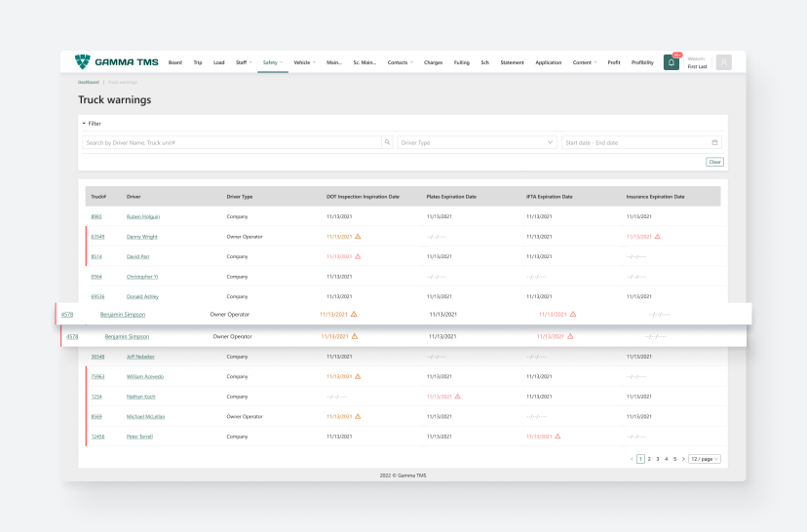Image resolution: width=807 pixels, height=532 pixels.
Task: Click warning icon in Nathan Koch's Plates date
Action: pyautogui.click(x=457, y=397)
